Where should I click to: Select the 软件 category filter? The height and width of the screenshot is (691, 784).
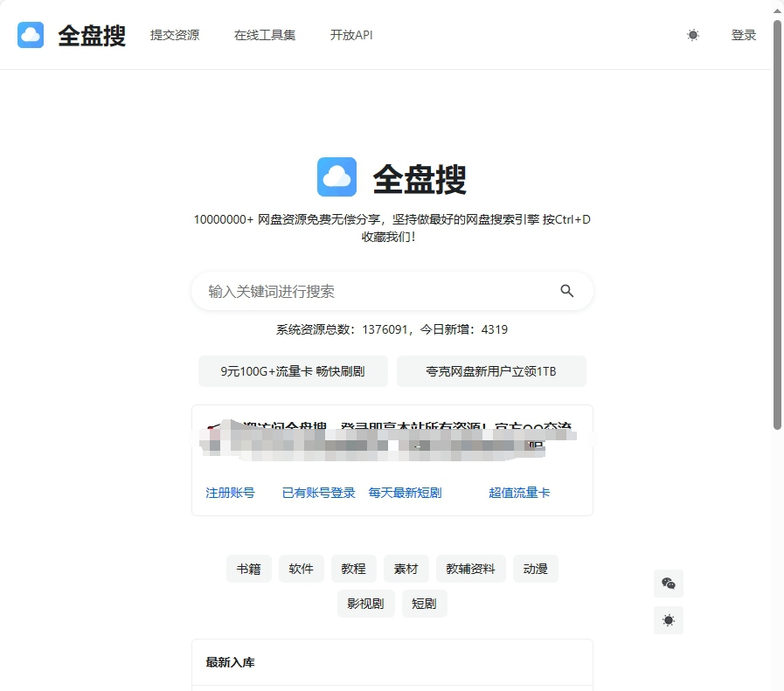click(x=301, y=568)
